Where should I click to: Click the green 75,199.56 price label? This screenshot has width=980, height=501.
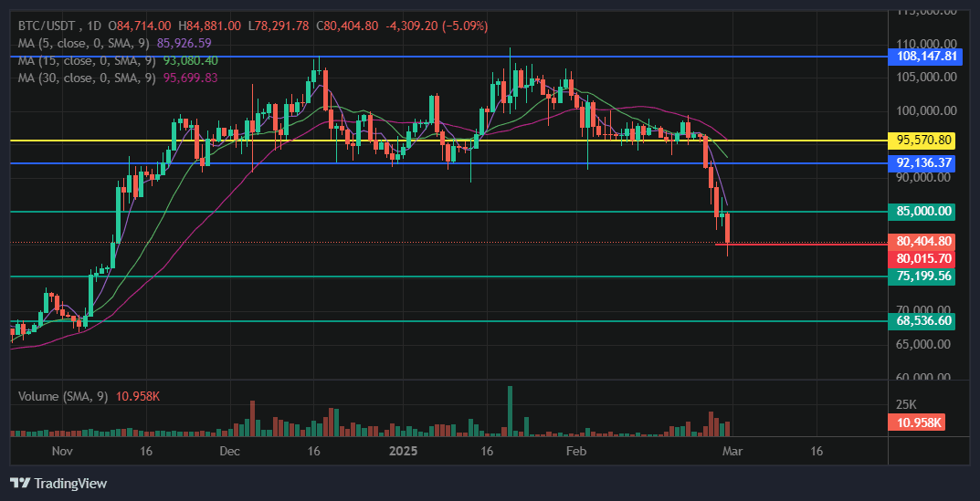pyautogui.click(x=922, y=277)
